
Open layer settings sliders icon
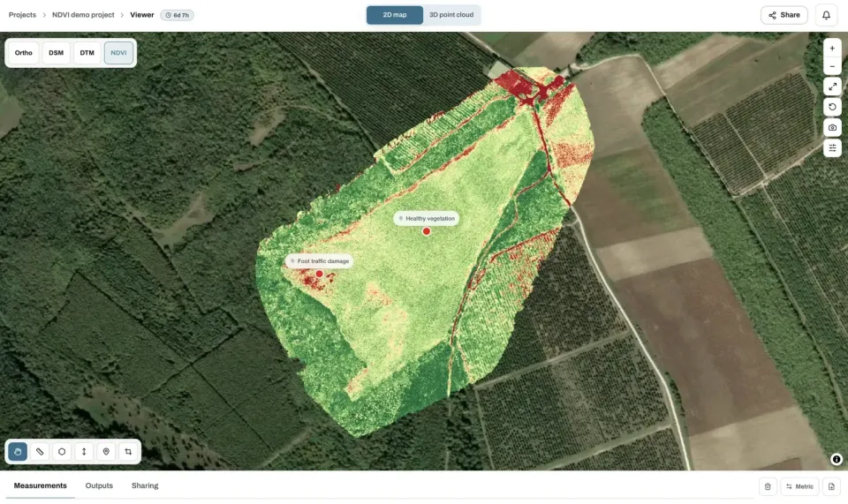point(832,148)
